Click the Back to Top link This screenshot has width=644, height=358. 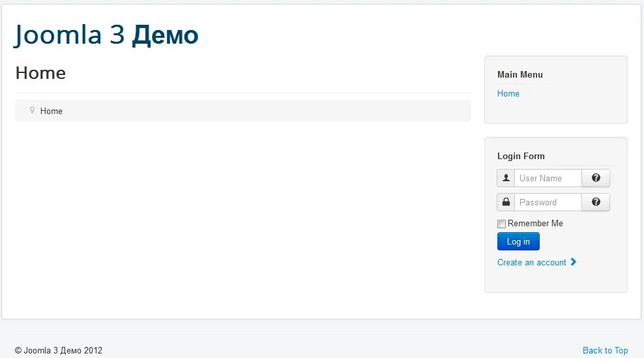(605, 350)
